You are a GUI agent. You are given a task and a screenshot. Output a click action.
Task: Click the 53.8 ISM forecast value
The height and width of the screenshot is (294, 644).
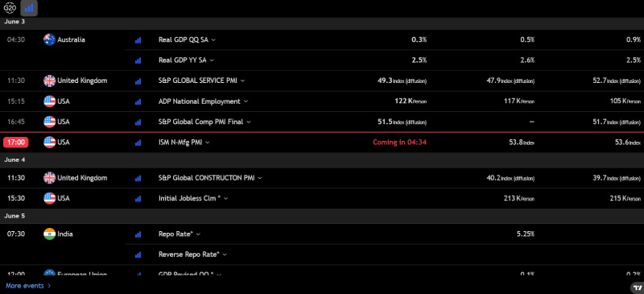(522, 143)
